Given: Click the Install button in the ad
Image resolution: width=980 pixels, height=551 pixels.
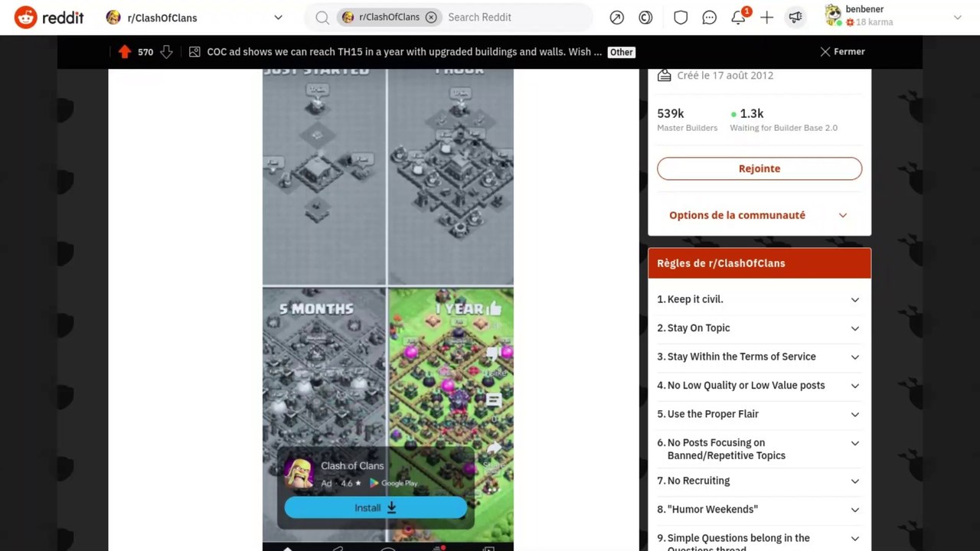Looking at the screenshot, I should pos(375,507).
